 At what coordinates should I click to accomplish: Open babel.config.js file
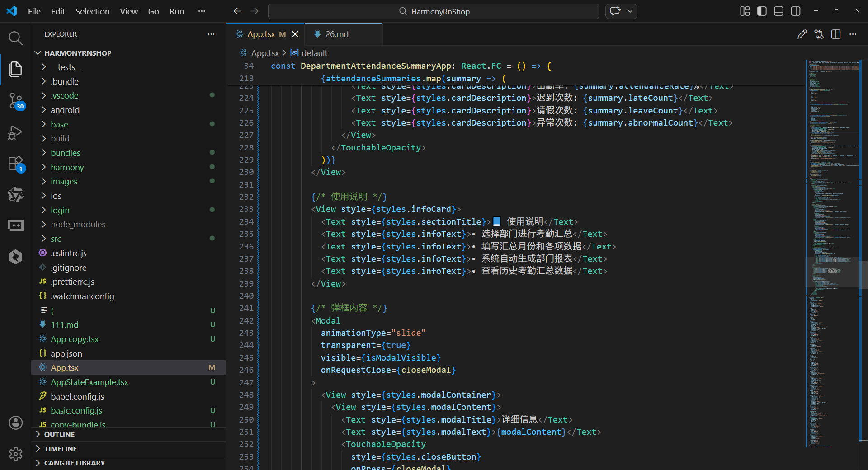point(129,396)
